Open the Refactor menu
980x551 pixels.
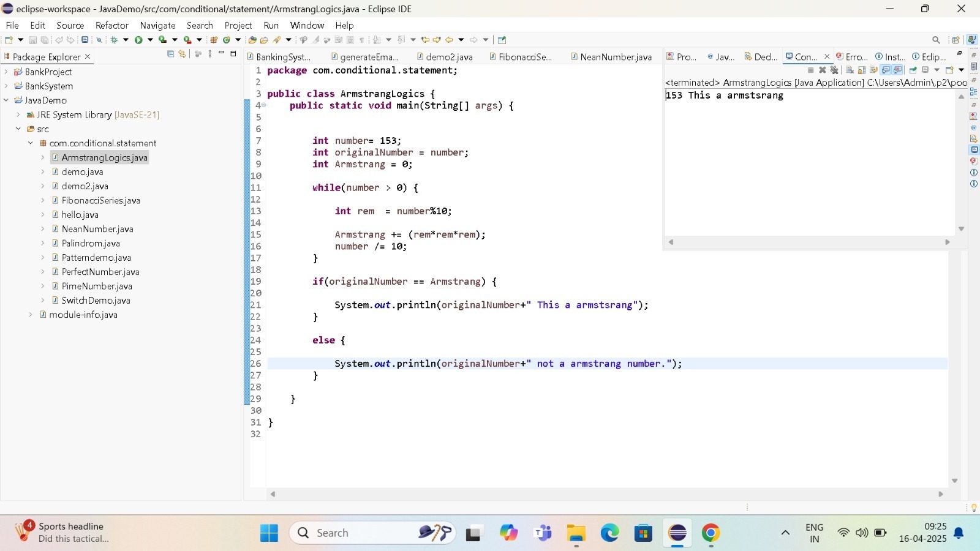point(112,25)
